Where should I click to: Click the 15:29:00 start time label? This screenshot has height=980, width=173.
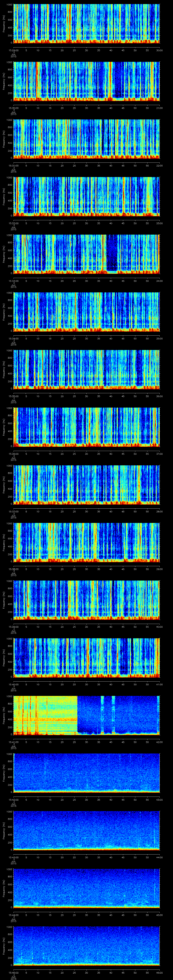click(14, 50)
